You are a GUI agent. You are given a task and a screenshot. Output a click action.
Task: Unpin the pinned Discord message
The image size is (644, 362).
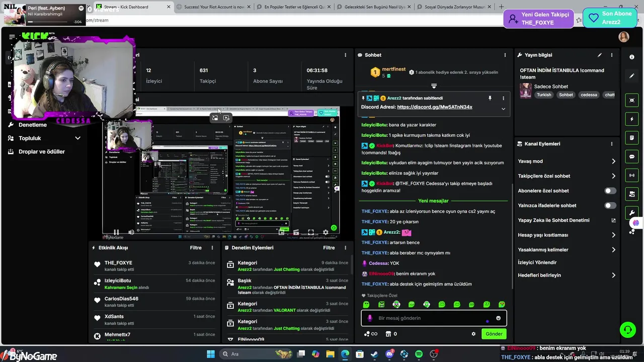[x=490, y=98]
